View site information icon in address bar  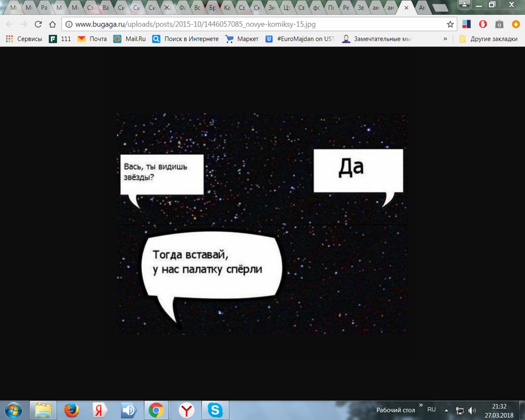pyautogui.click(x=69, y=24)
